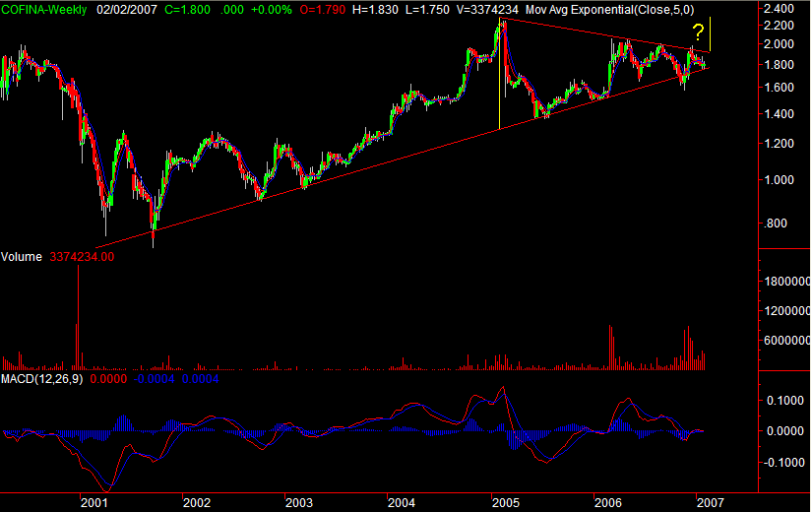The image size is (812, 512).
Task: Click the 1.400 price axis label
Action: (779, 114)
